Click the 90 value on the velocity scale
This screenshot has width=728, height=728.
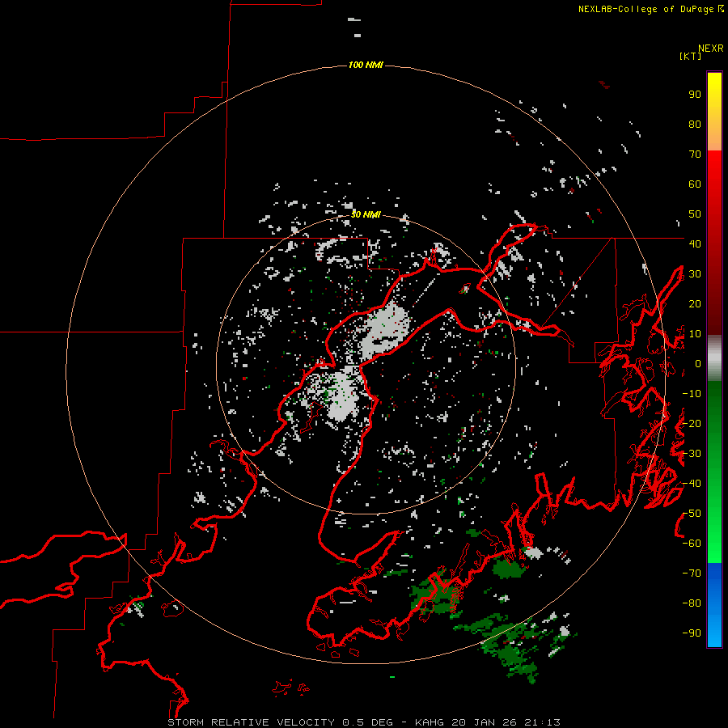[695, 95]
